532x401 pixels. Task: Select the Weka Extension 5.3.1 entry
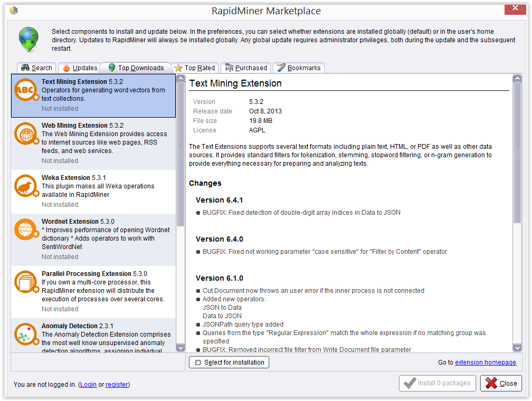pos(93,192)
